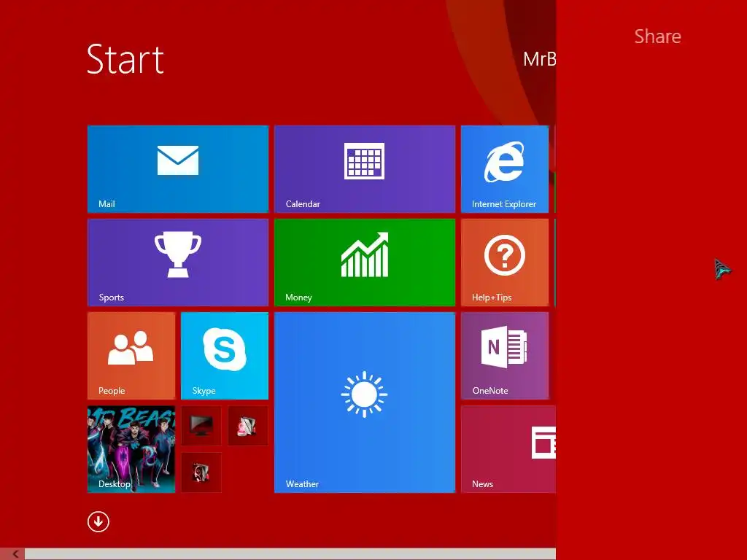This screenshot has width=747, height=560.
Task: Click the Start heading text
Action: tap(125, 59)
